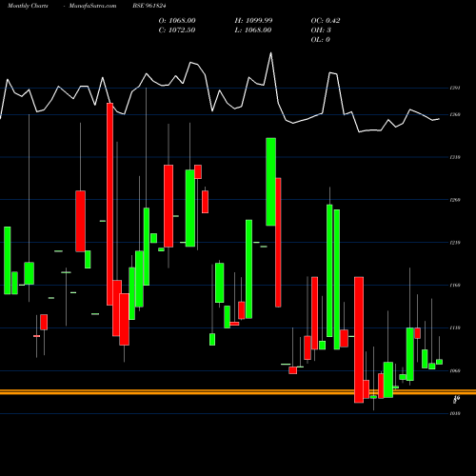This screenshot has width=476, height=476.
Task: Click the tallest red candlestick body
Action: [109, 204]
